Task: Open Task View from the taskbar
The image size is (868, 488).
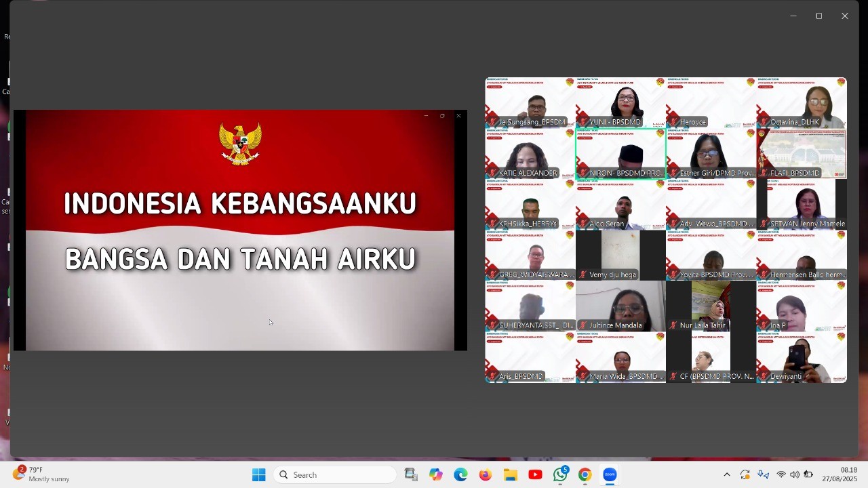Action: coord(411,475)
